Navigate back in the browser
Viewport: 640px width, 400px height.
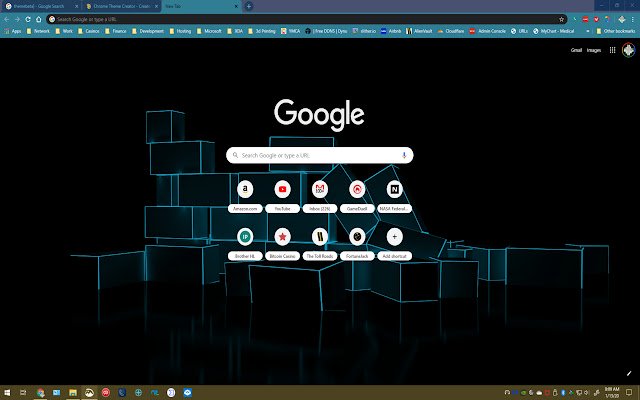7,19
